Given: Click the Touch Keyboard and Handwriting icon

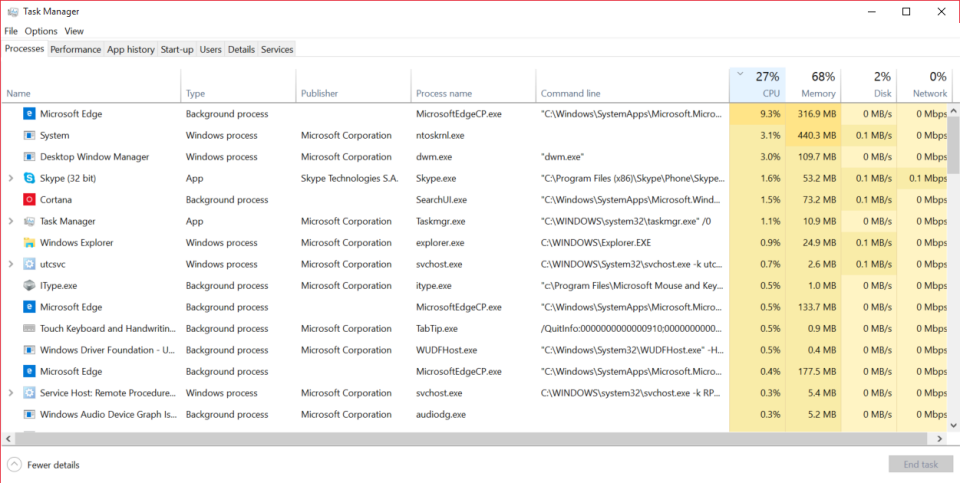Looking at the screenshot, I should [29, 328].
